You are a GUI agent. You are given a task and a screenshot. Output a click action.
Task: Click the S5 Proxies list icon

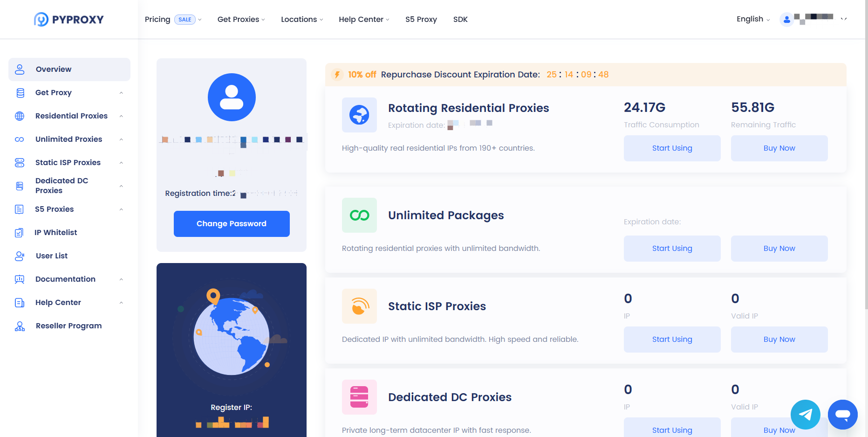click(x=19, y=209)
